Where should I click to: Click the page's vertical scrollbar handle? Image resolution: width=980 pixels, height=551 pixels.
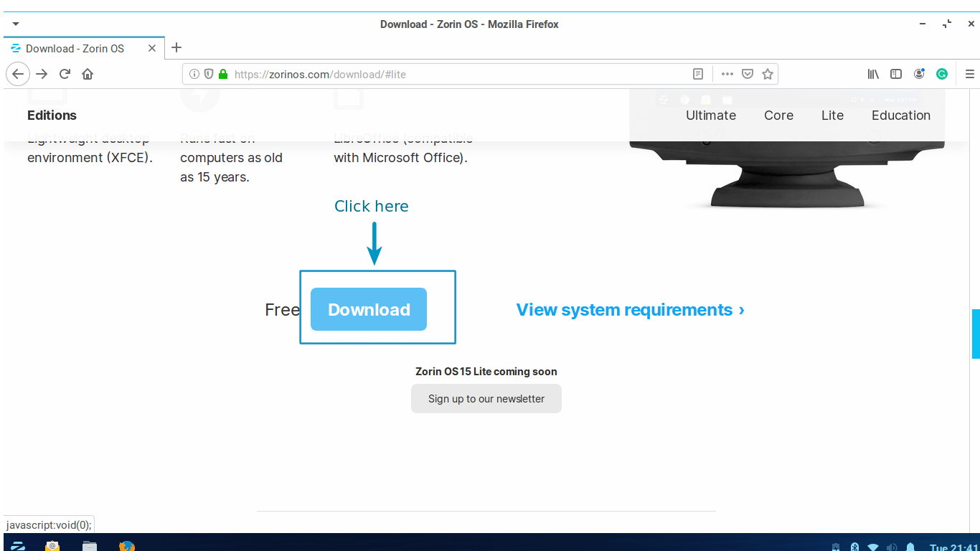[x=976, y=334]
